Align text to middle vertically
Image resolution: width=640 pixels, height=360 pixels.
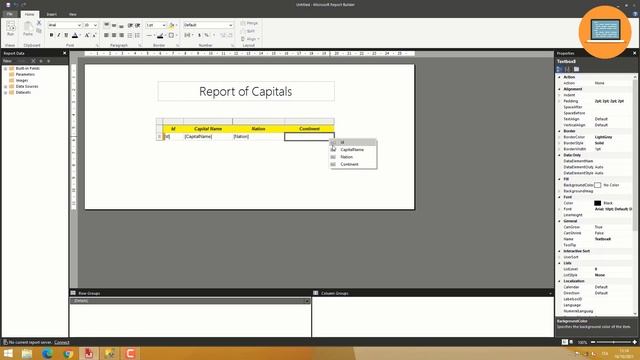(x=114, y=25)
